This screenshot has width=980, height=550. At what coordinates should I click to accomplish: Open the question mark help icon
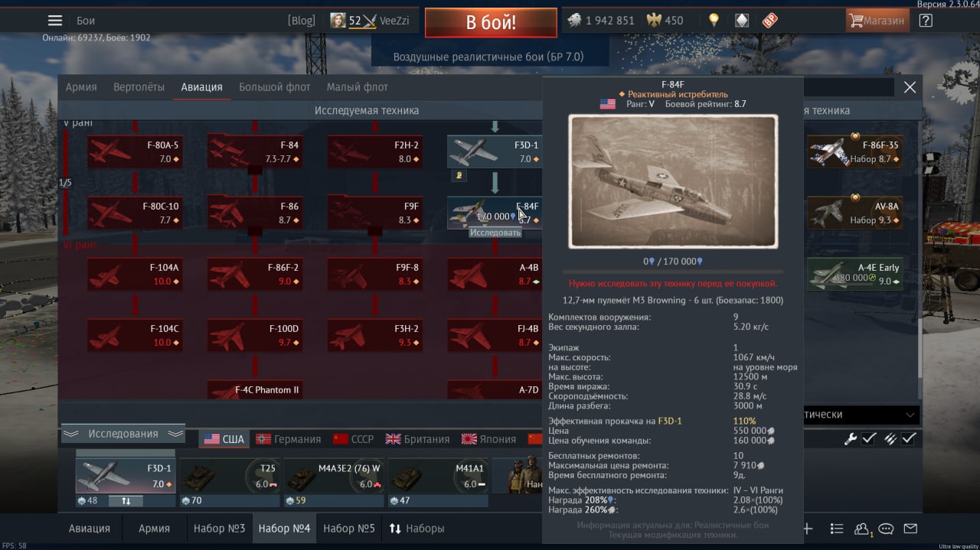coord(926,21)
